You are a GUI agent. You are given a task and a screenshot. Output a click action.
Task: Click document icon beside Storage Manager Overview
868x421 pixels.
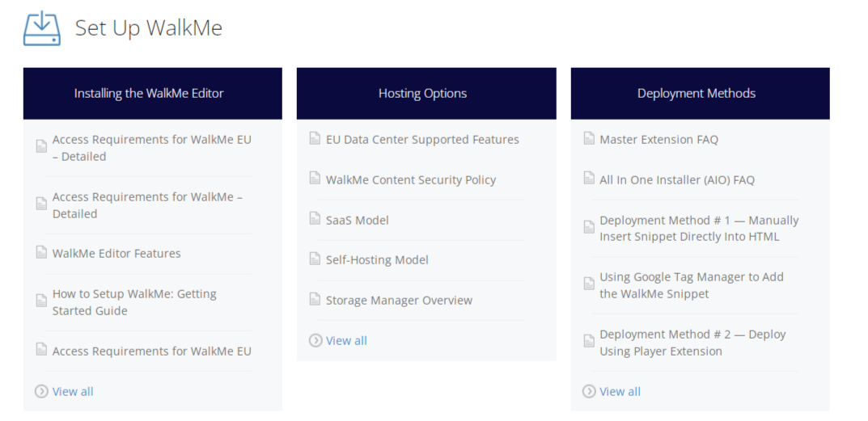[315, 300]
